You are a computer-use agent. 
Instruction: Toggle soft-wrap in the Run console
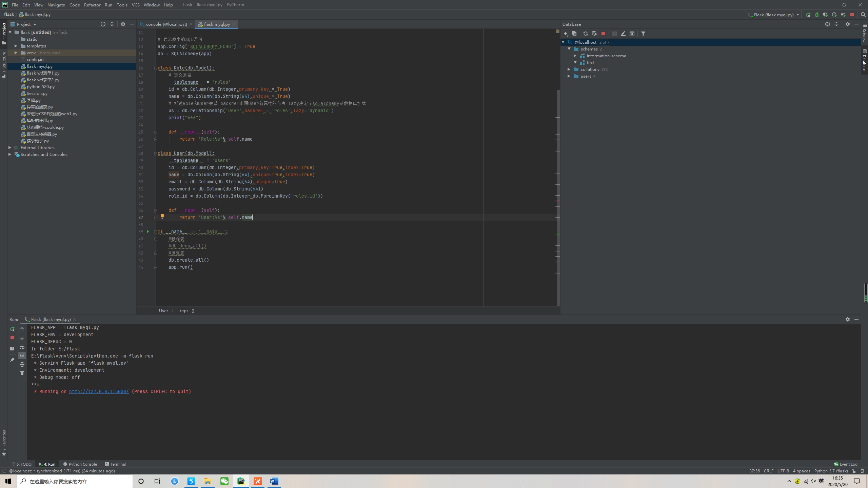(x=22, y=347)
